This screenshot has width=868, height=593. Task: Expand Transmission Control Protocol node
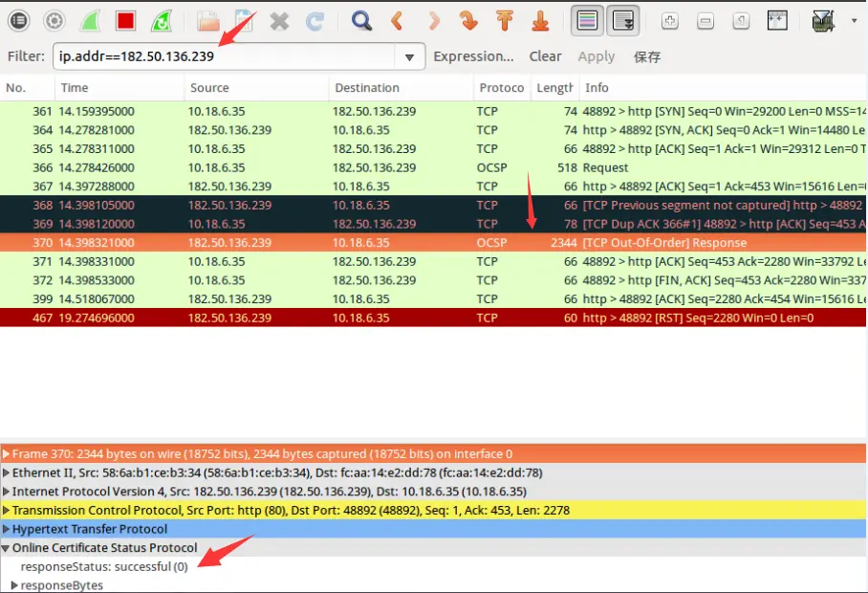6,511
